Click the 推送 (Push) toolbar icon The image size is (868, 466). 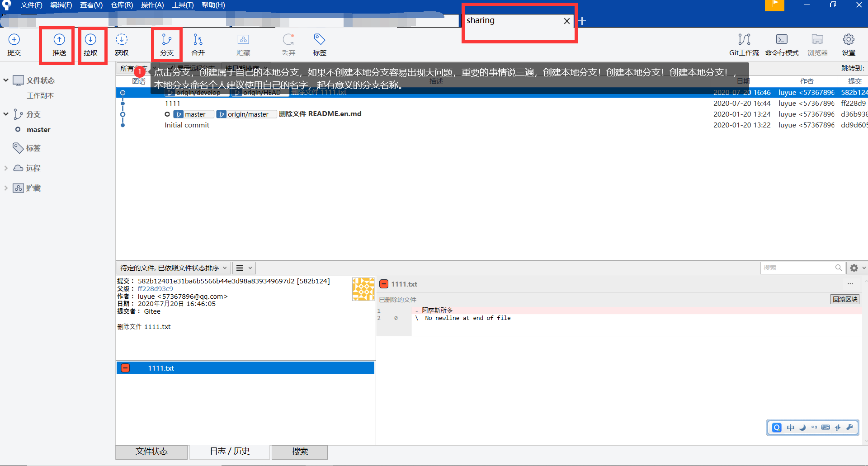[59, 45]
